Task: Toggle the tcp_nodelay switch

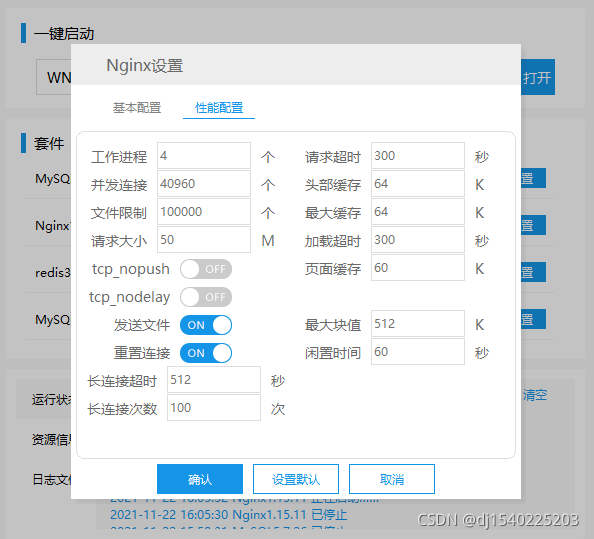Action: (x=206, y=297)
